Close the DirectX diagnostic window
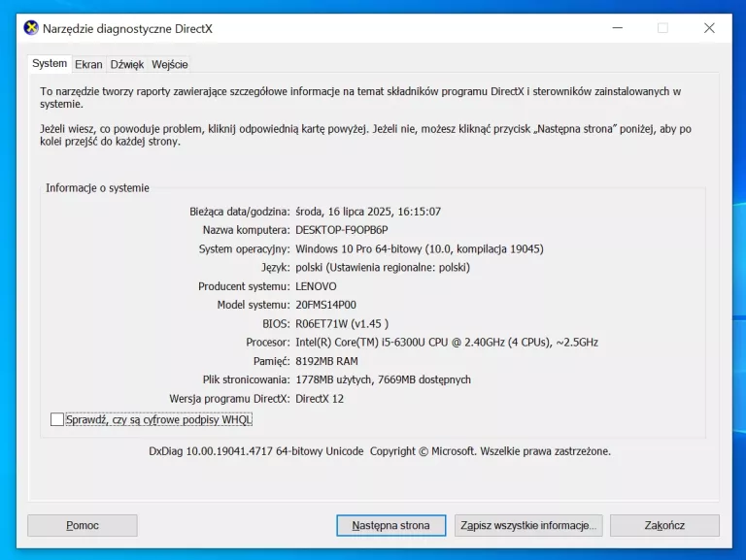 709,28
